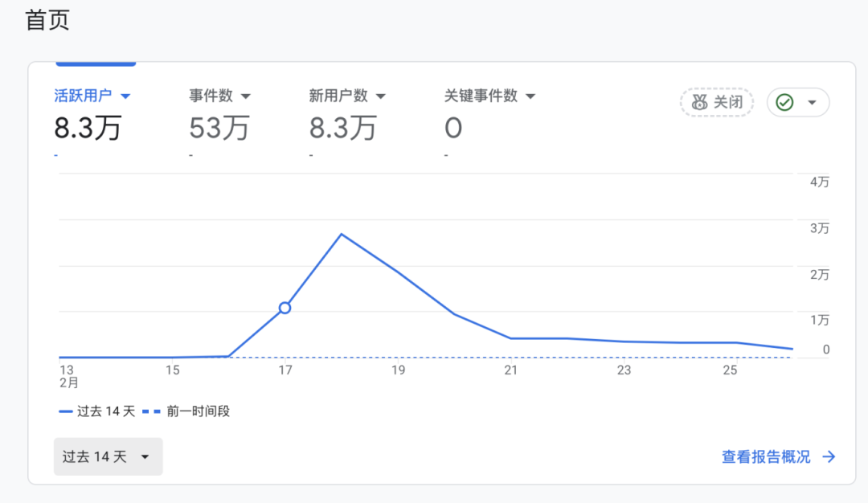Open the 事件数 metric dropdown arrow
The image size is (868, 503).
(246, 96)
